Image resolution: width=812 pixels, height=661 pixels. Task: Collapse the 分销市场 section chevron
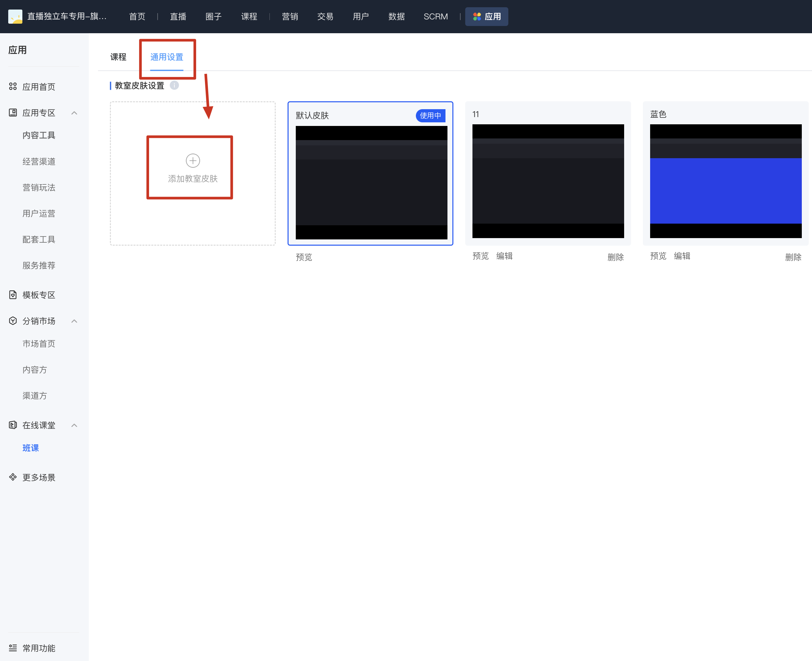pos(74,321)
